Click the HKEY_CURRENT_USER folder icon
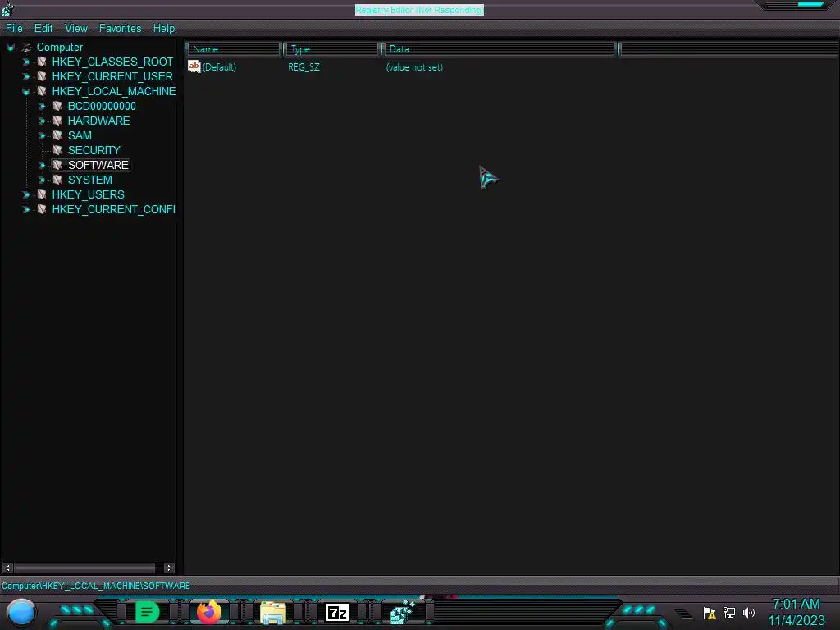 click(x=41, y=76)
